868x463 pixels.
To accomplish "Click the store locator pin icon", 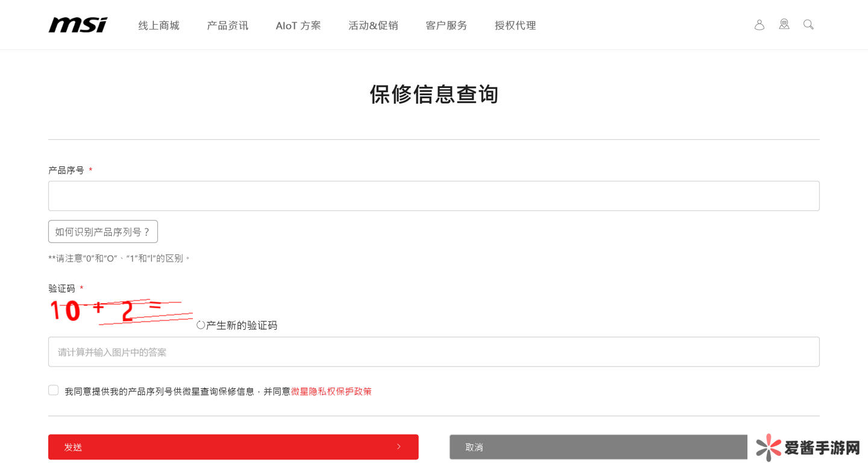I will tap(784, 24).
